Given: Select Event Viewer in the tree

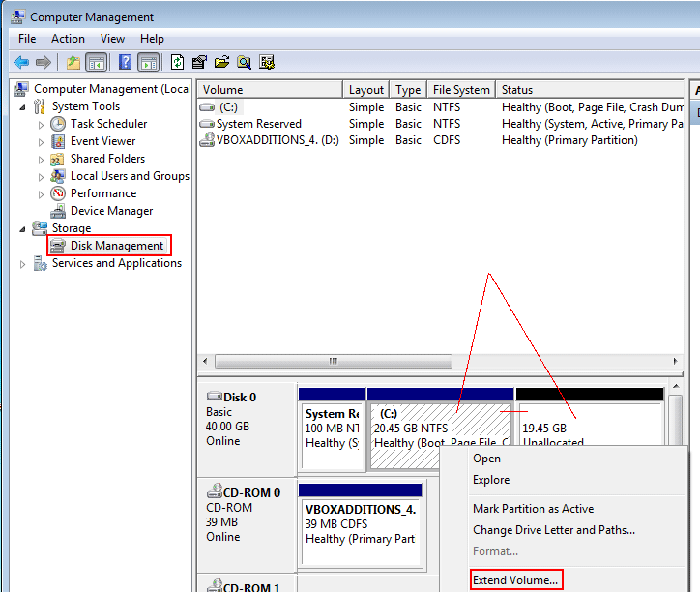Looking at the screenshot, I should pos(102,141).
